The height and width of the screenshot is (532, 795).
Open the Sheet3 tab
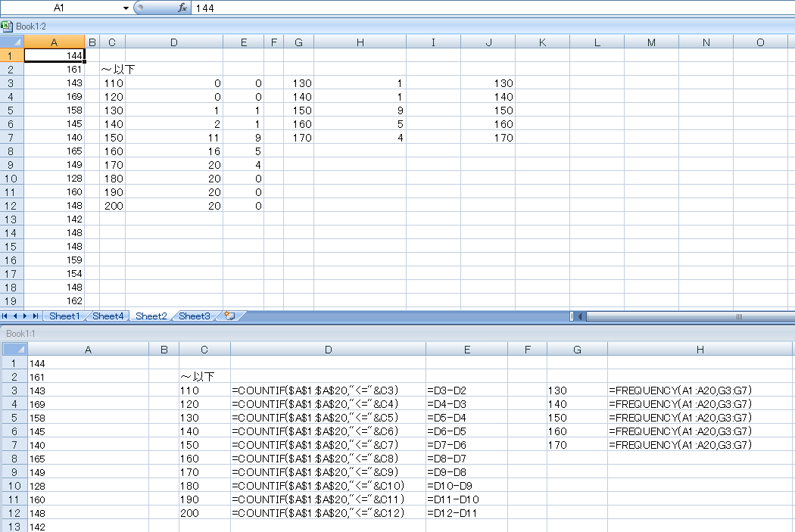(x=195, y=316)
